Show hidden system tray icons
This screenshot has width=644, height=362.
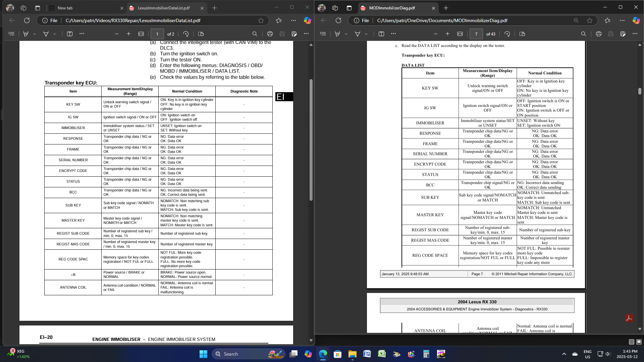tap(564, 354)
